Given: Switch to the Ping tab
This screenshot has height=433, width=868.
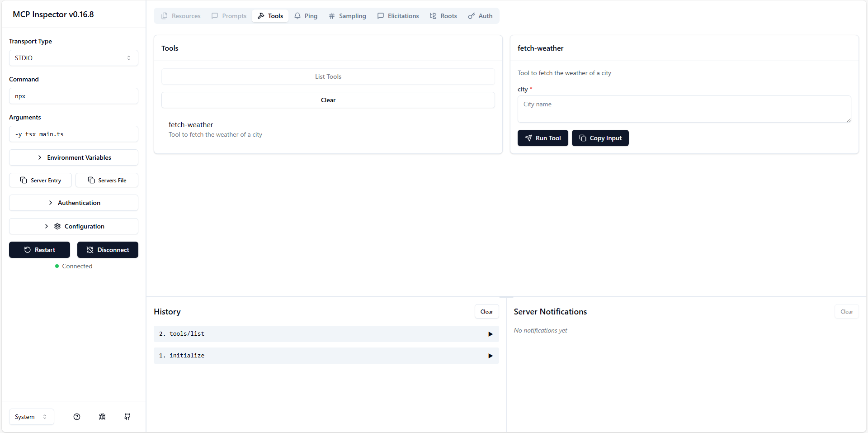Looking at the screenshot, I should pyautogui.click(x=306, y=16).
